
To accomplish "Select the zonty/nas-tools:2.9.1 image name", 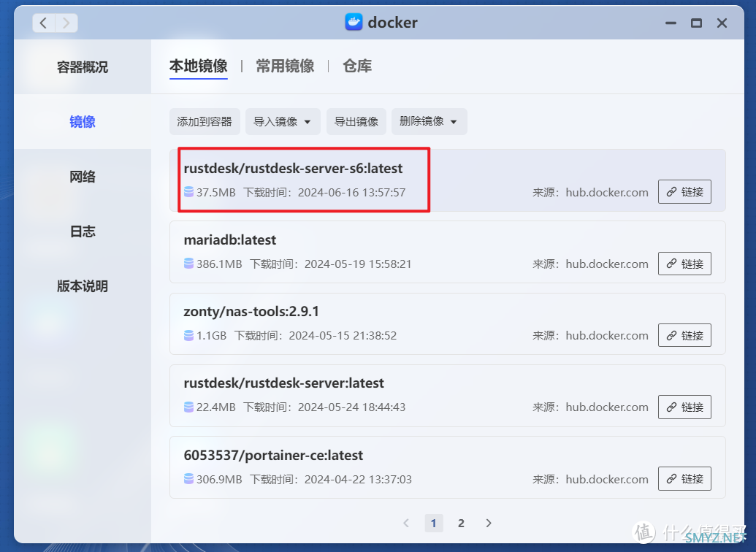I will [251, 312].
